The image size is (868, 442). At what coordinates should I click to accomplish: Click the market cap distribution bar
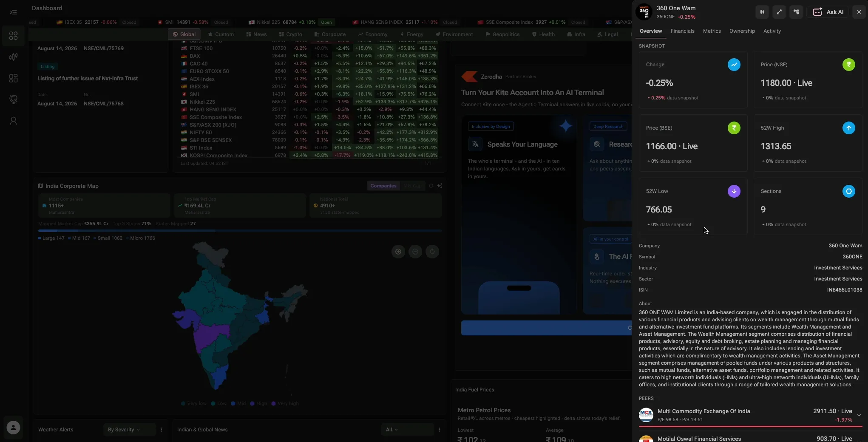click(x=240, y=231)
